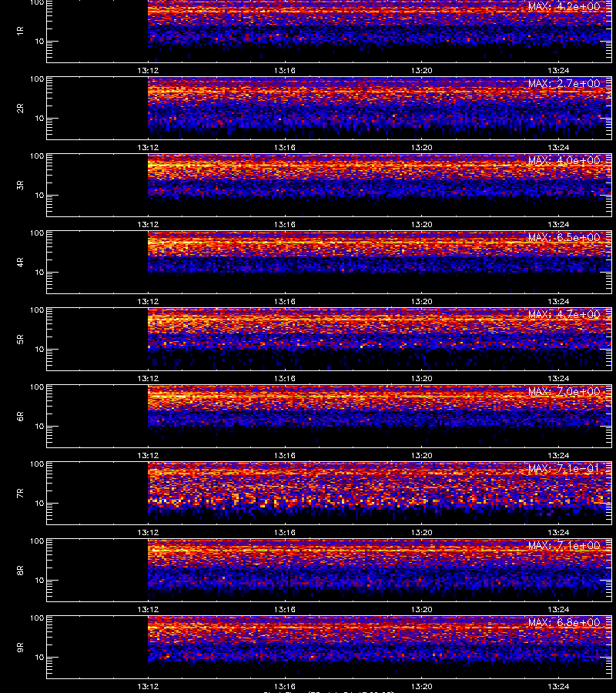Click the 7R panel axis label

(x=20, y=494)
